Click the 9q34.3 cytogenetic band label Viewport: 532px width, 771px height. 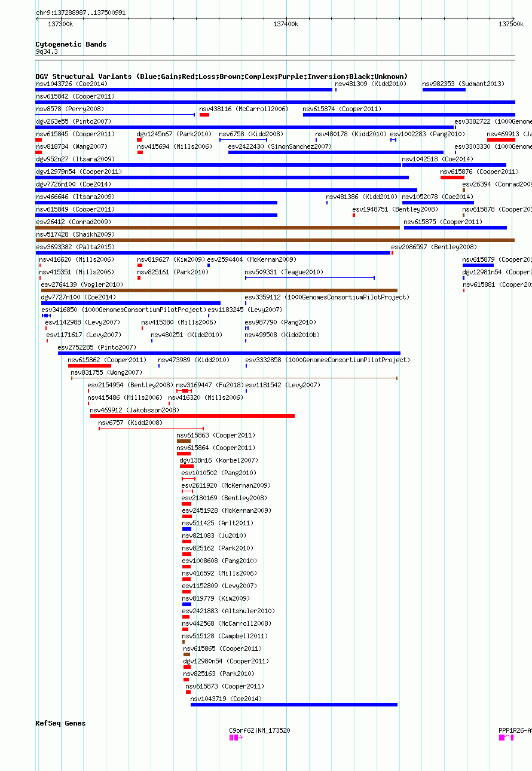[47, 52]
